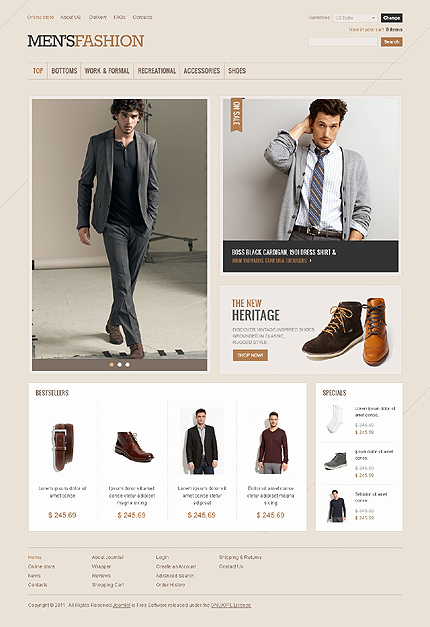Open the ACCESSORIES menu category
Screen dimensions: 430x627
pos(202,71)
